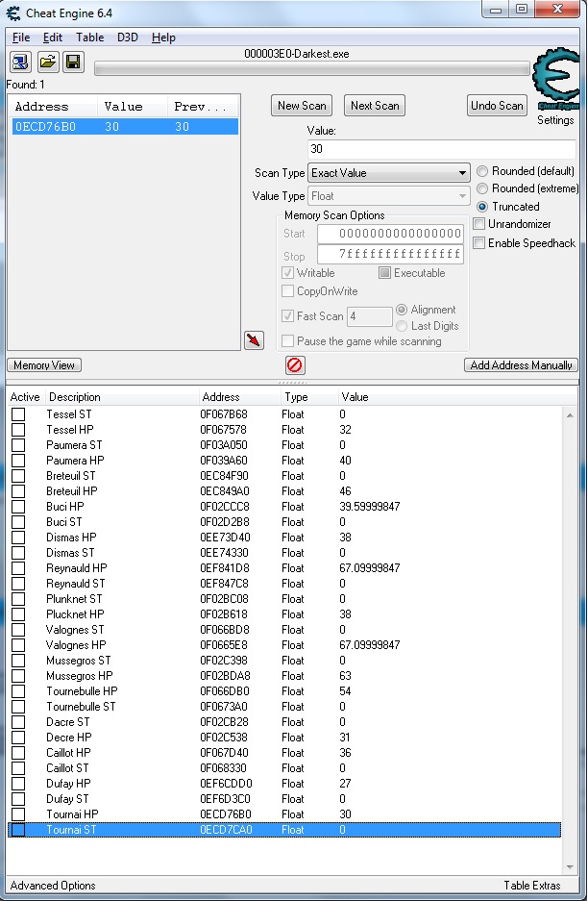Select the Alignment radio button

click(426, 310)
